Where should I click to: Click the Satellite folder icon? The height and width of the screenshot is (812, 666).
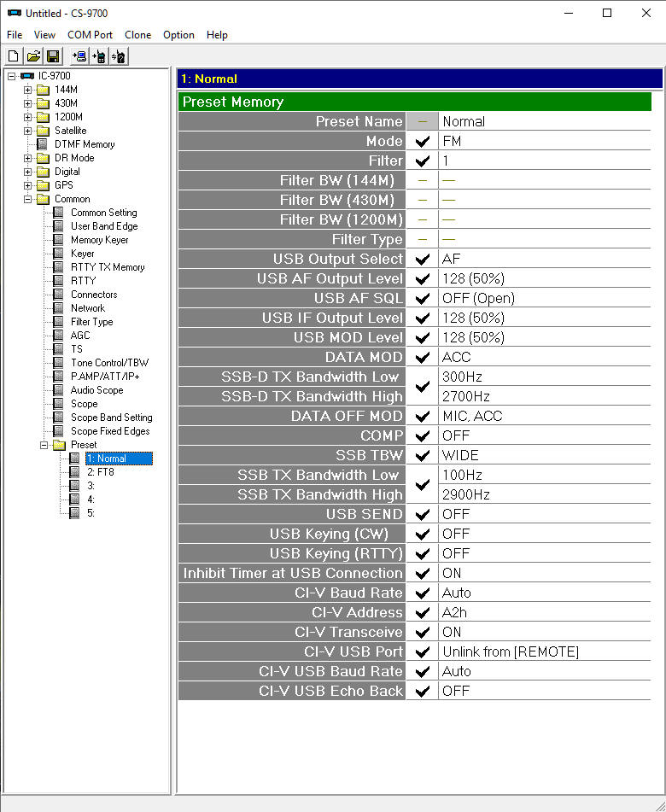click(x=43, y=131)
